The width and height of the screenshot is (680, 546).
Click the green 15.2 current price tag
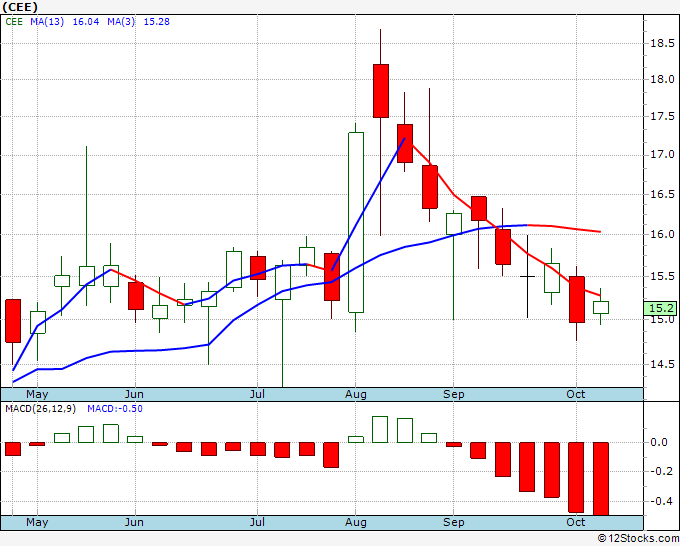point(660,308)
